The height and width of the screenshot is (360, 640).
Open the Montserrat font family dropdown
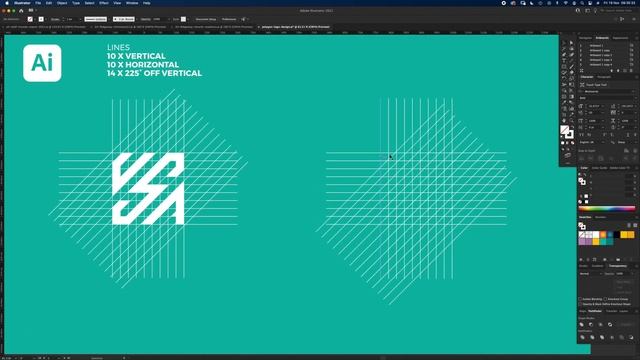click(x=608, y=91)
